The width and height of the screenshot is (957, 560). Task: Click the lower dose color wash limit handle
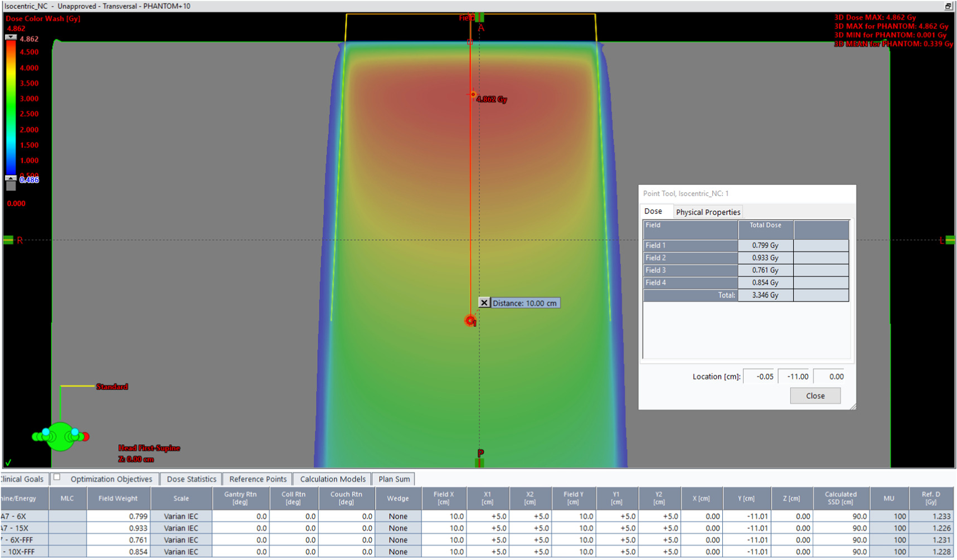(x=11, y=178)
